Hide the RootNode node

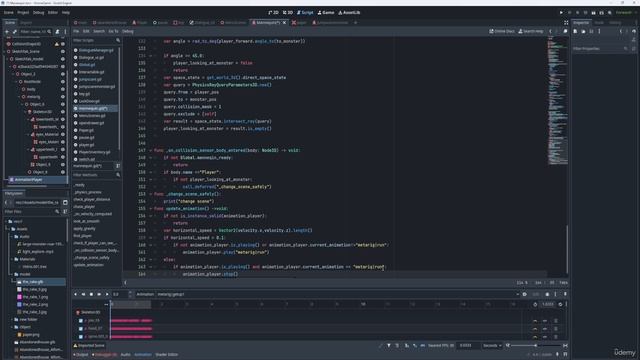63,82
